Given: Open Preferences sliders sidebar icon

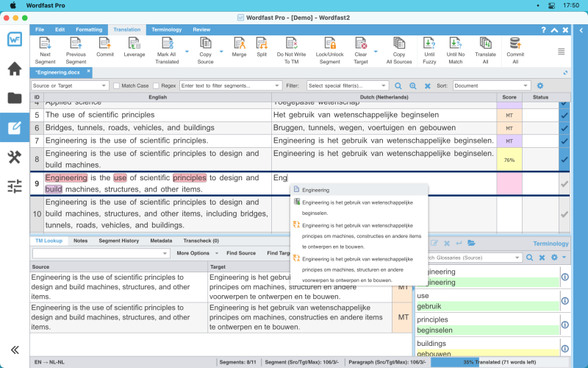Looking at the screenshot, I should 15,187.
